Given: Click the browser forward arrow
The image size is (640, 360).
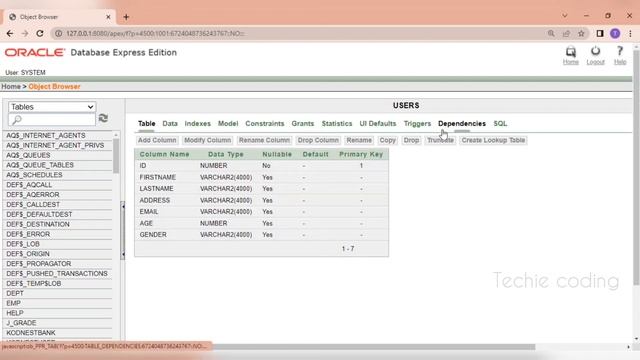Looking at the screenshot, I should coord(25,33).
